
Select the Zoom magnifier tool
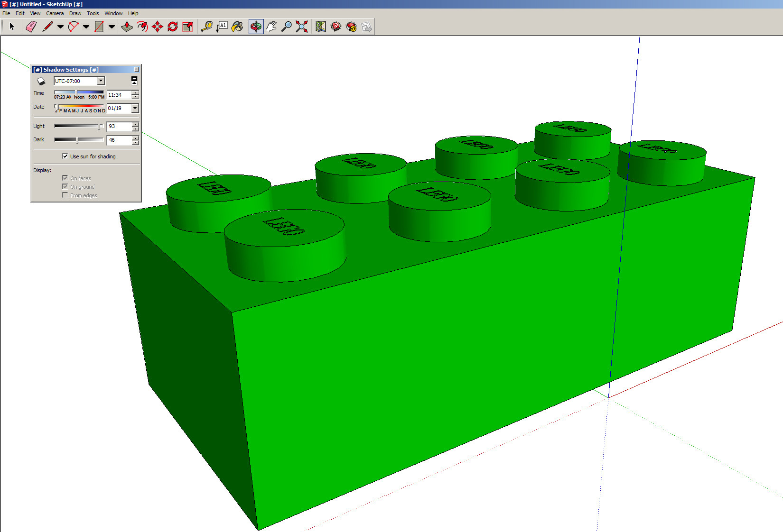[x=286, y=27]
